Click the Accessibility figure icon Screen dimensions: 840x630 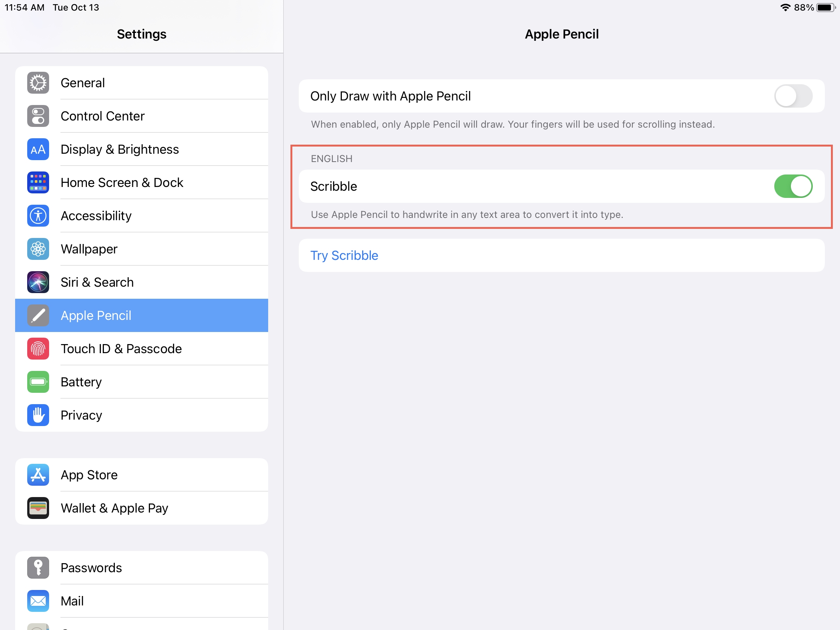[38, 216]
